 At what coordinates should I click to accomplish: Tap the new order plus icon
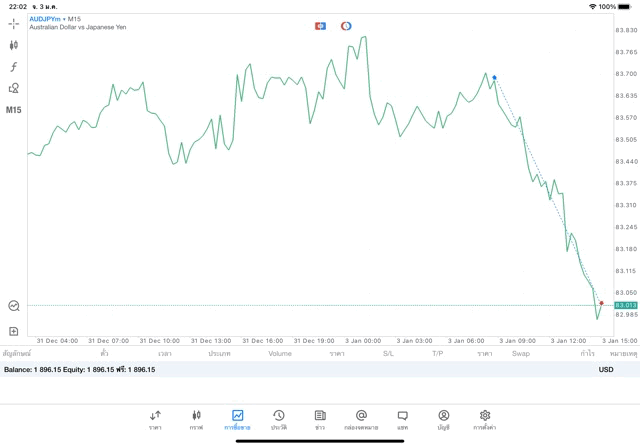[x=14, y=330]
